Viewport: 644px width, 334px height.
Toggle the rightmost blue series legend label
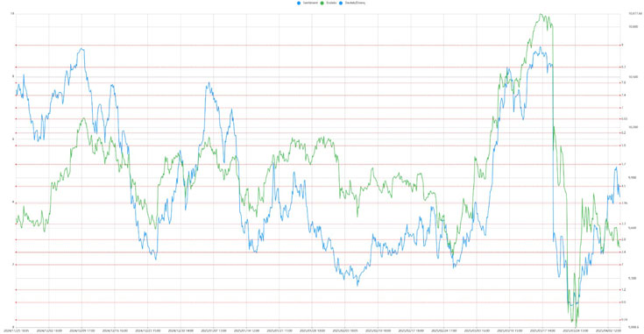click(x=355, y=3)
